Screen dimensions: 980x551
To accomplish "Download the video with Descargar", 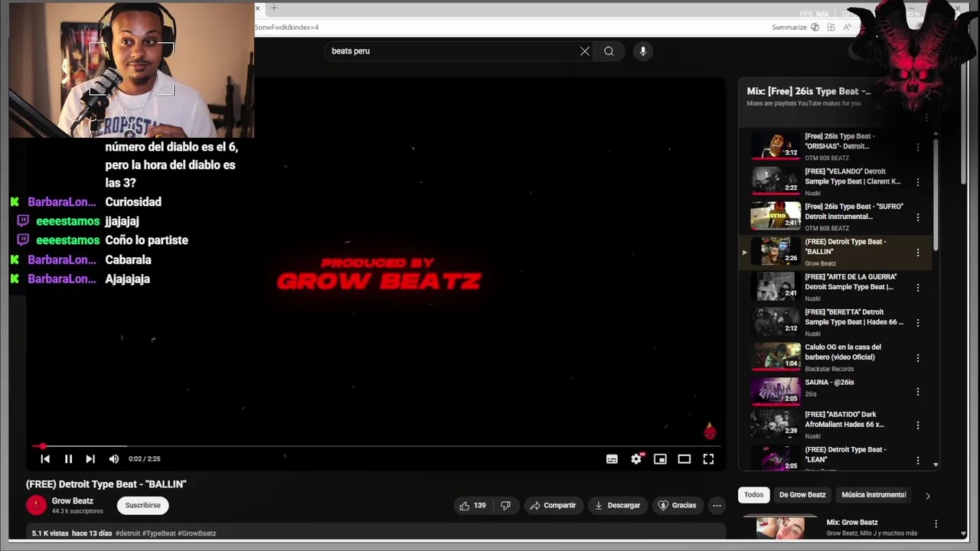I will pyautogui.click(x=617, y=505).
